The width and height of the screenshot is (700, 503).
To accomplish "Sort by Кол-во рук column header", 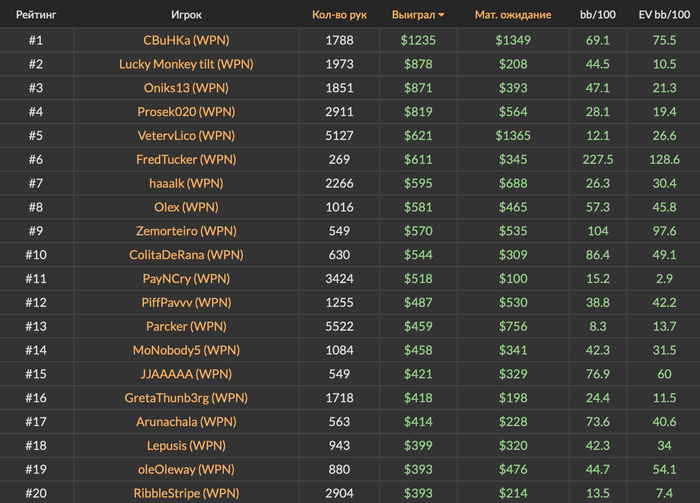I will click(x=339, y=15).
